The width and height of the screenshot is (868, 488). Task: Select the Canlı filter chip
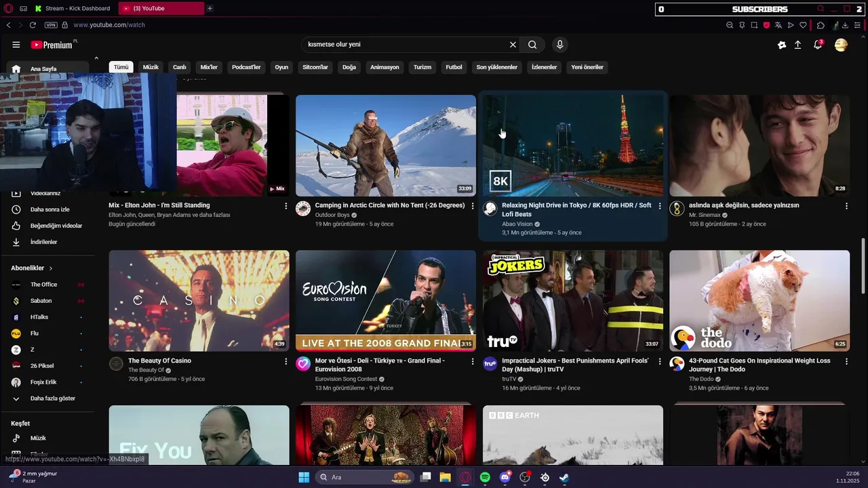pos(180,67)
